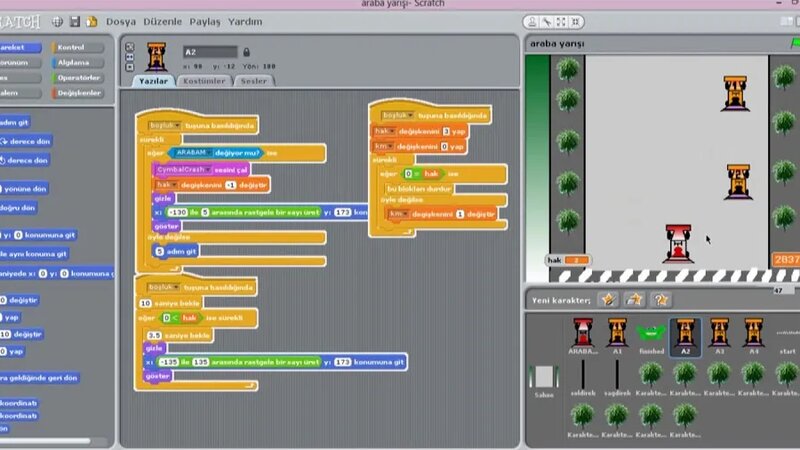Open the Değişkenler block category

click(78, 93)
